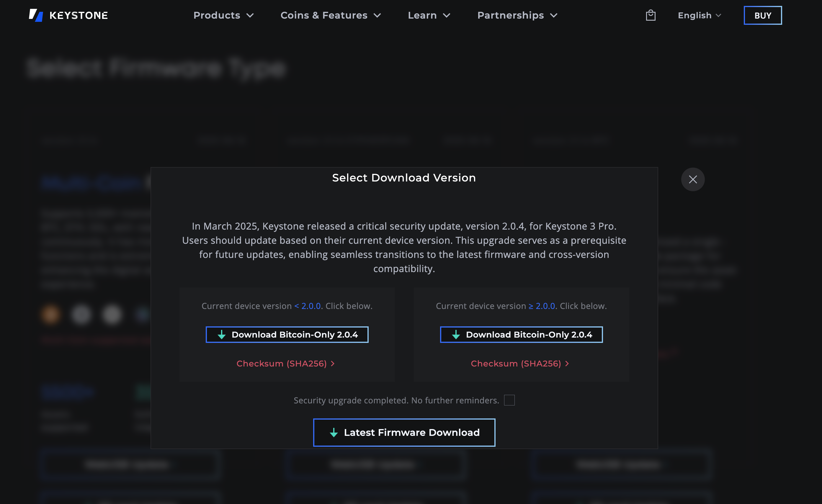Click the chevron beside the left Checksum (SHA256) link
The width and height of the screenshot is (822, 504).
(x=333, y=364)
